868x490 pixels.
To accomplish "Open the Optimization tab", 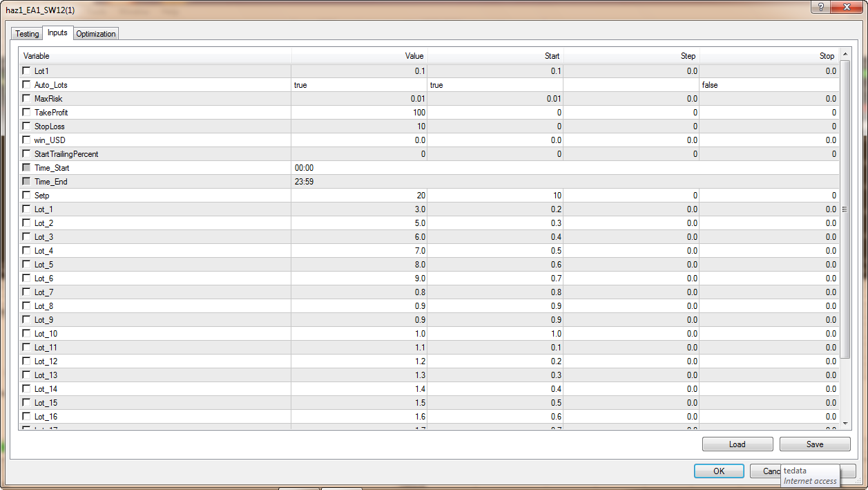I will pos(96,34).
